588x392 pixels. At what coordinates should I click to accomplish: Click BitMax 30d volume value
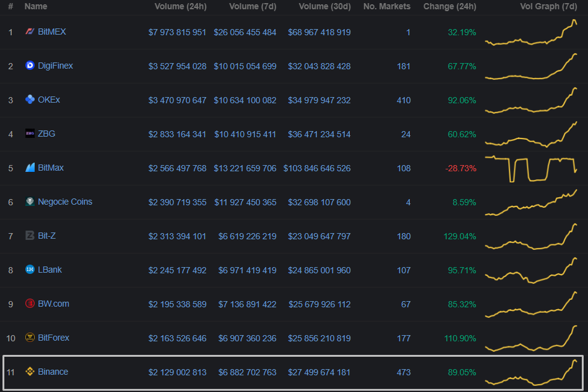(317, 168)
